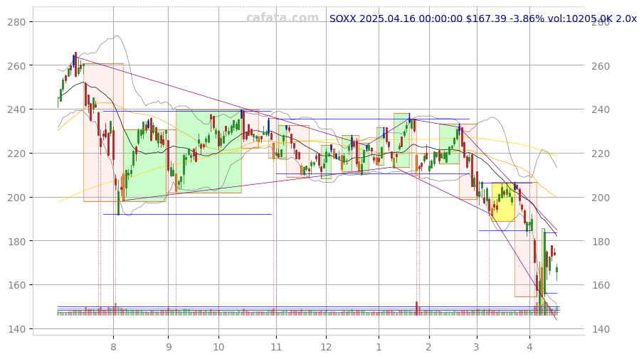
Task: Select the x-axis month label 10
Action: click(218, 347)
